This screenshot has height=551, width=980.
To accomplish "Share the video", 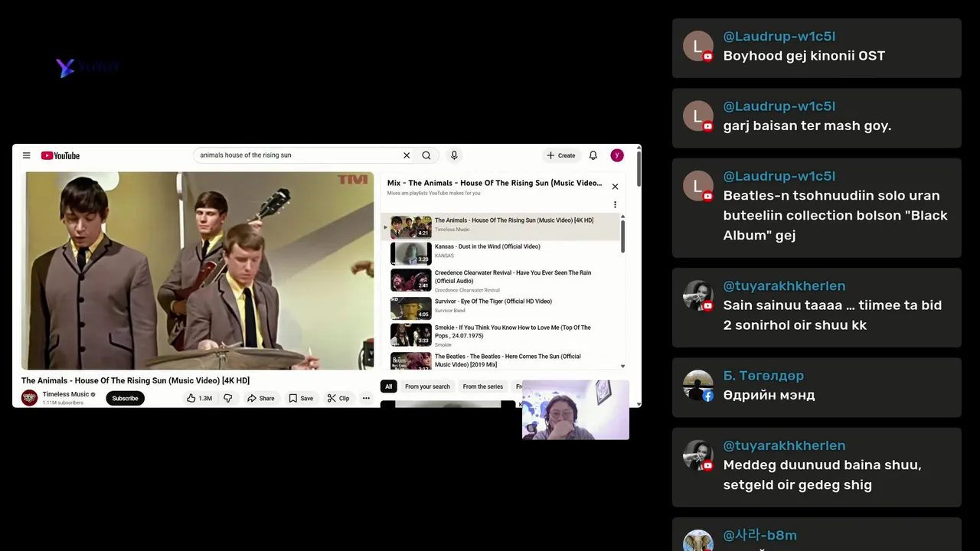I will click(x=260, y=398).
